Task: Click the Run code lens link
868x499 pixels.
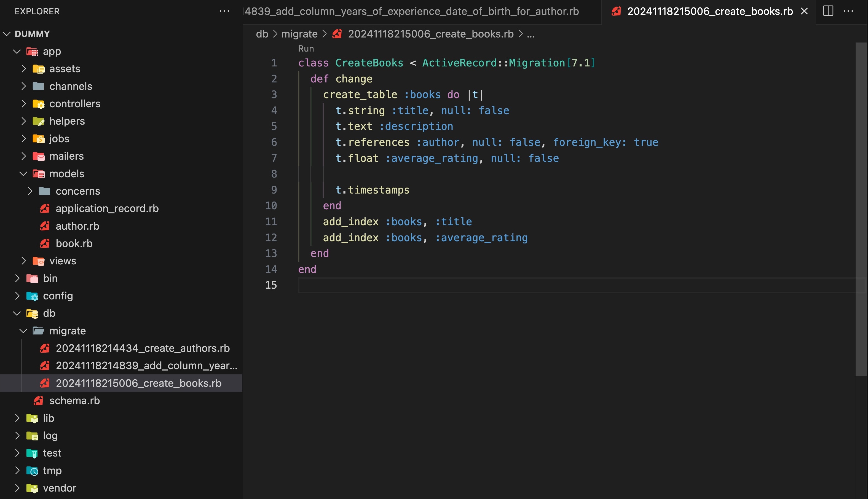Action: 306,49
